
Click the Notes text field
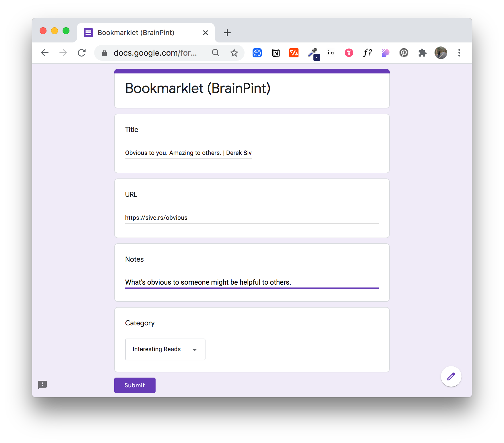[252, 282]
